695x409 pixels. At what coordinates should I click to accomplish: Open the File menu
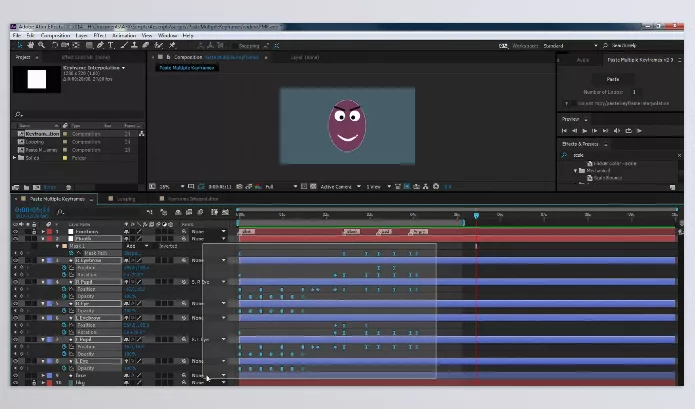(x=17, y=35)
